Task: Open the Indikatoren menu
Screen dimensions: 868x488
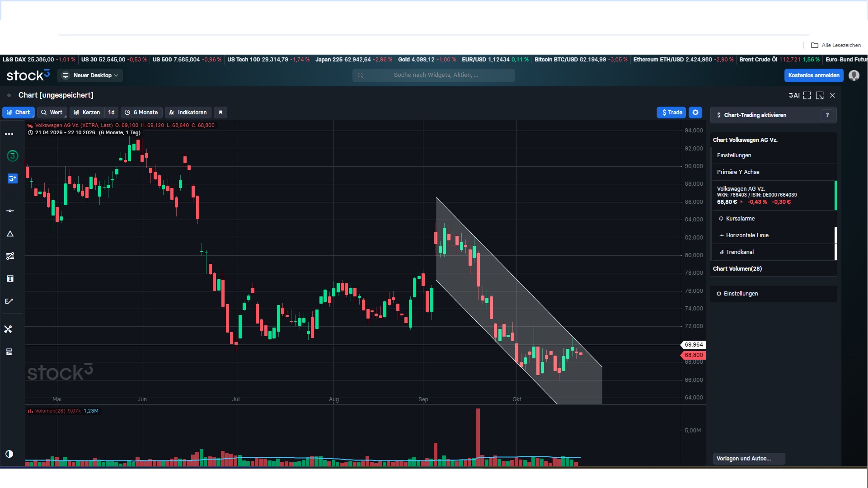Action: (188, 113)
